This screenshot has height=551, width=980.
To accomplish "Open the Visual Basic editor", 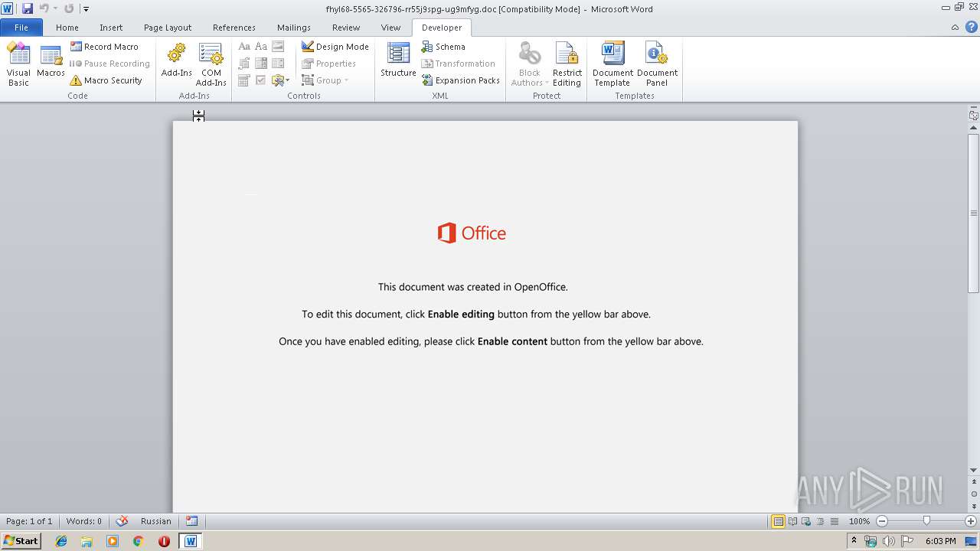I will click(18, 64).
